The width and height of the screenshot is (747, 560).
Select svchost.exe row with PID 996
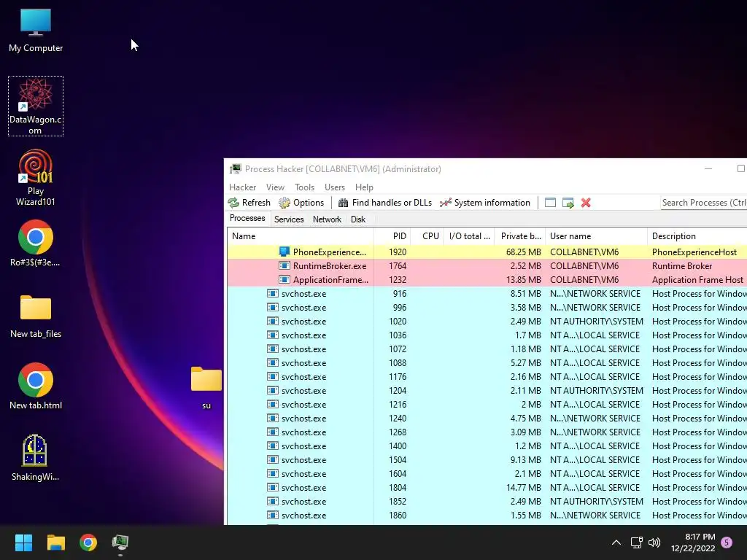pyautogui.click(x=487, y=308)
